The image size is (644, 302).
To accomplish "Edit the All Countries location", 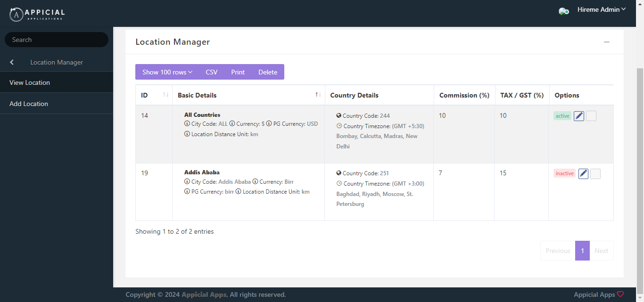I will tap(579, 116).
